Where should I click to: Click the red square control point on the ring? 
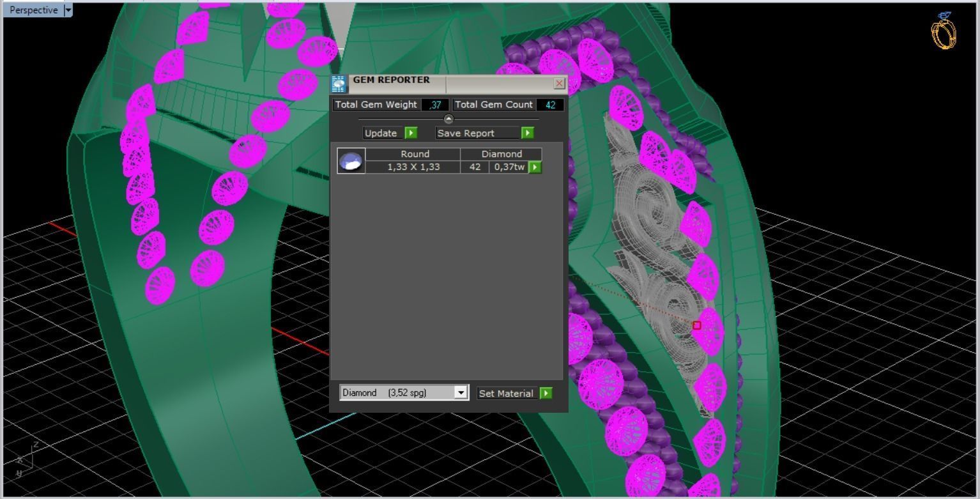pos(697,326)
